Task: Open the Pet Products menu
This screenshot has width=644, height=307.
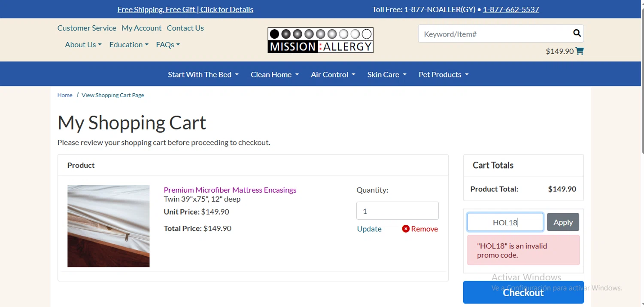Action: [x=444, y=74]
